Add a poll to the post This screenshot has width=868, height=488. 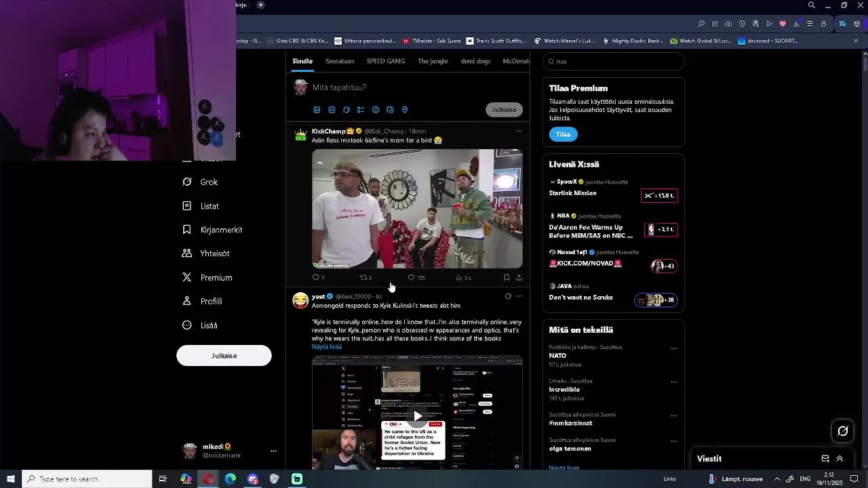361,110
